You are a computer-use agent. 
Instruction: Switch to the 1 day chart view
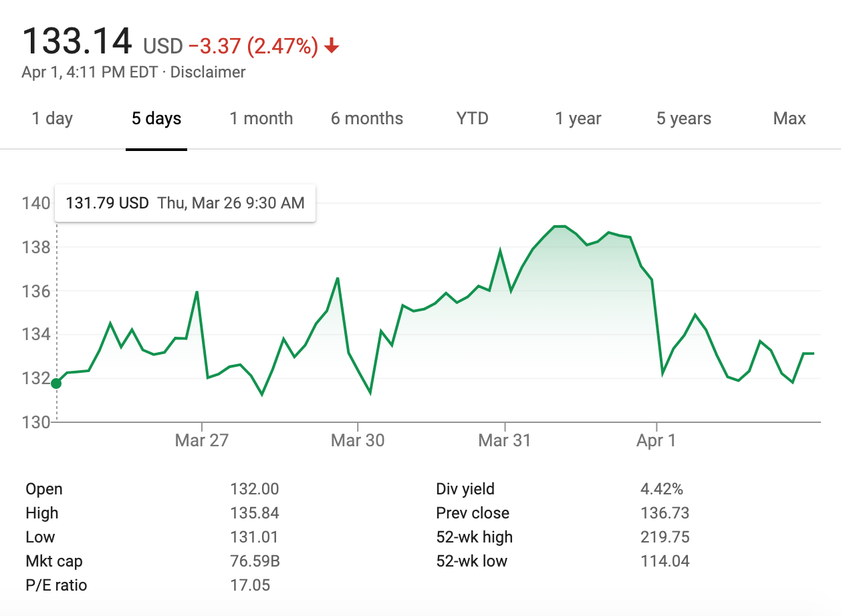click(x=52, y=118)
